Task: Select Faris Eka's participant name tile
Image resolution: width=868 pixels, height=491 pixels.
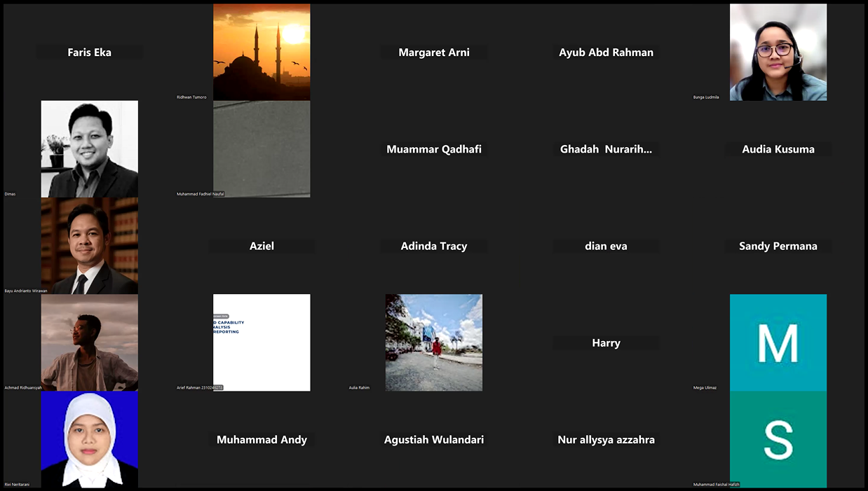Action: pyautogui.click(x=89, y=53)
